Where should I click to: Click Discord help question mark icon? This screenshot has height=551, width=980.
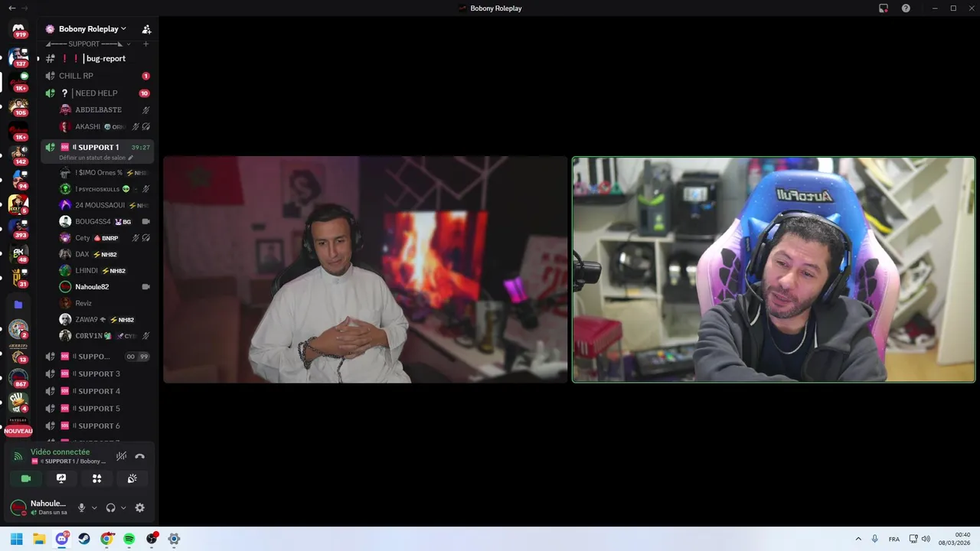pyautogui.click(x=906, y=8)
